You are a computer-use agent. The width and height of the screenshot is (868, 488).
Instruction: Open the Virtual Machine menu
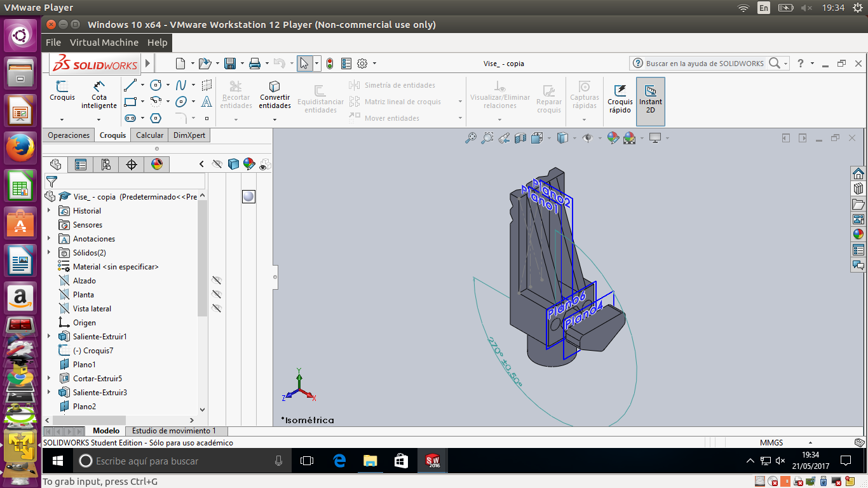pos(104,43)
